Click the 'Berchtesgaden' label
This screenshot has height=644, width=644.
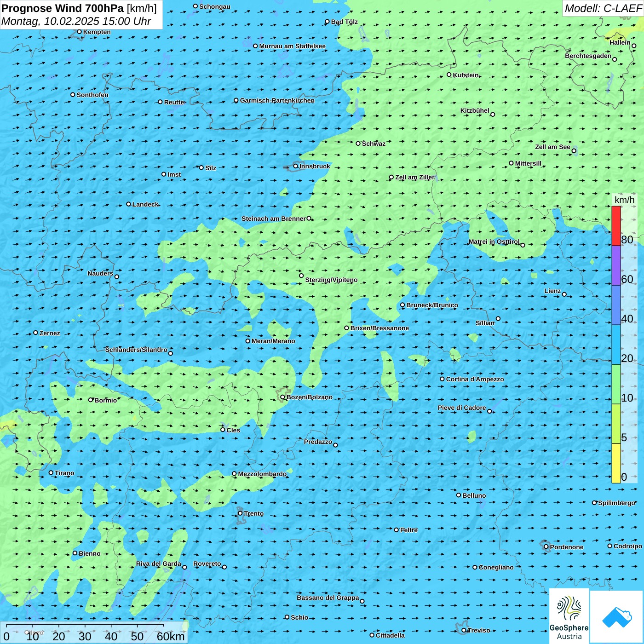coord(588,56)
